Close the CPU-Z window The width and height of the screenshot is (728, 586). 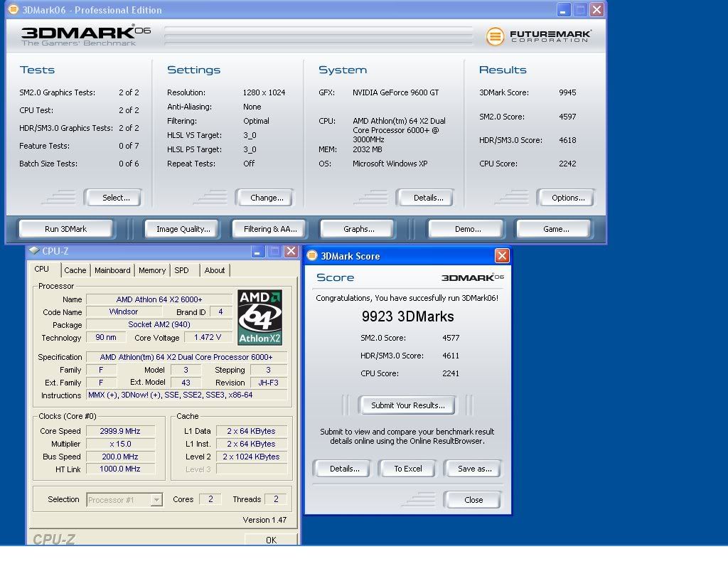pyautogui.click(x=291, y=251)
